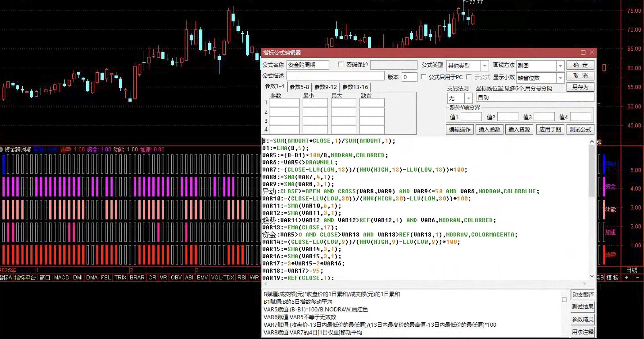Screen dimensions: 644x339
Task: Click 插入资源 button
Action: click(x=519, y=130)
